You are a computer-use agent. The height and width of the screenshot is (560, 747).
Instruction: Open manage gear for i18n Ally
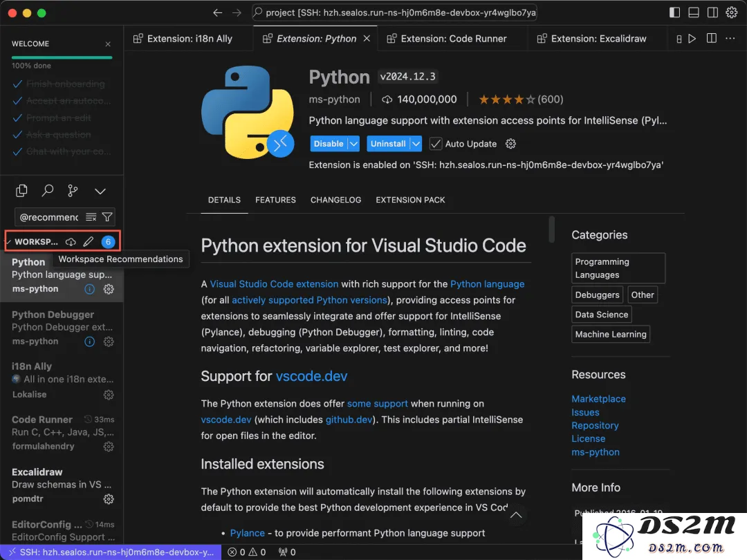109,395
